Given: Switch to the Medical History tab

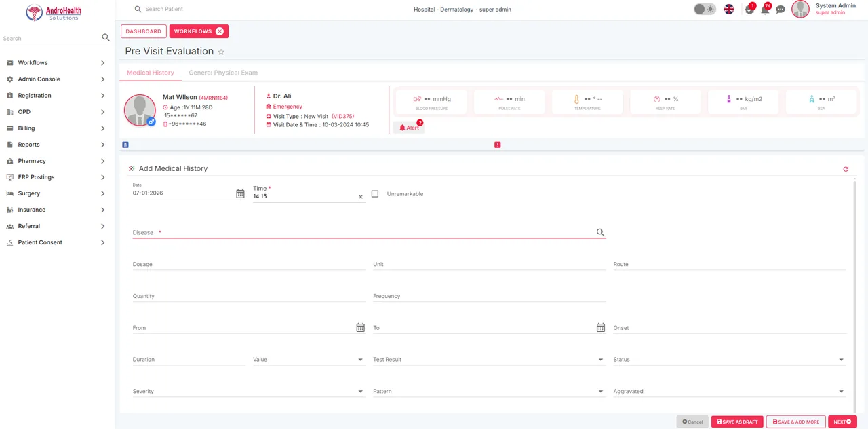Looking at the screenshot, I should tap(151, 73).
